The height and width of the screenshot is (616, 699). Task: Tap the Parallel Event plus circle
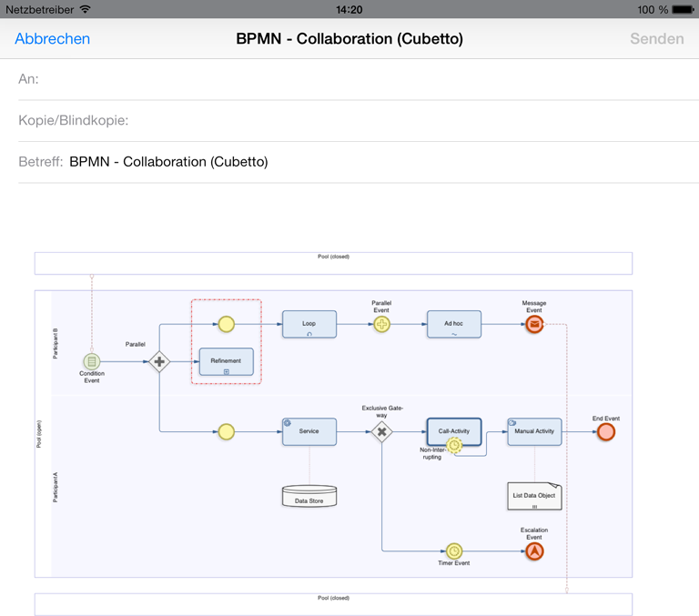[x=381, y=324]
